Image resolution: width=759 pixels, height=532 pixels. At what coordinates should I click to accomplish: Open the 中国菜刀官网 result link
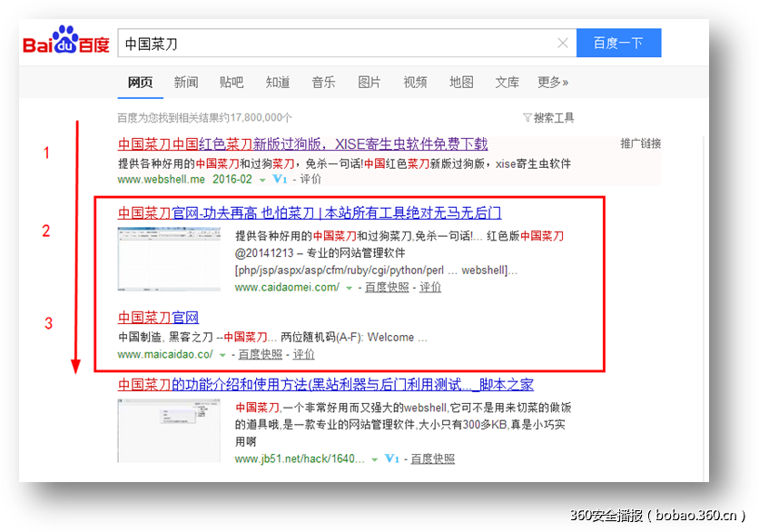[159, 317]
